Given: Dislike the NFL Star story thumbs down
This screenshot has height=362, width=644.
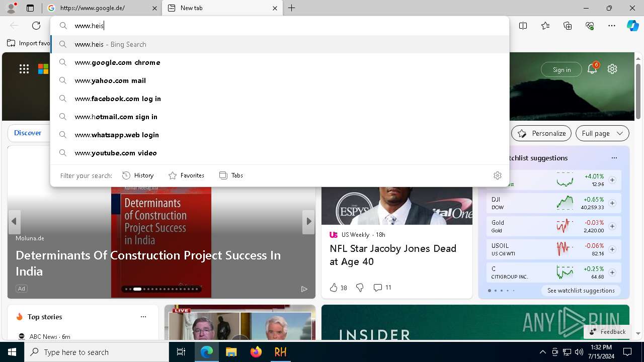Looking at the screenshot, I should pyautogui.click(x=360, y=288).
